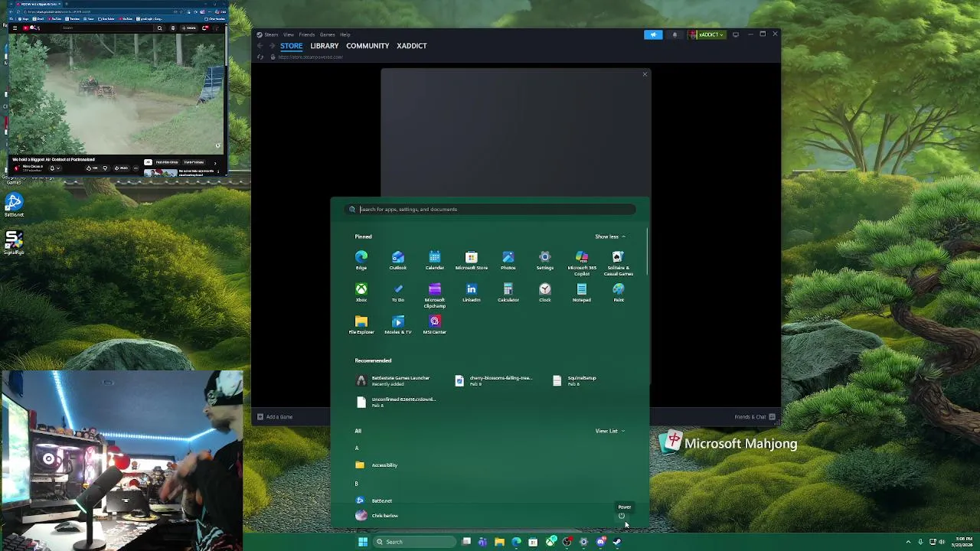980x551 pixels.
Task: Switch to Steam LIBRARY tab
Action: 324,46
